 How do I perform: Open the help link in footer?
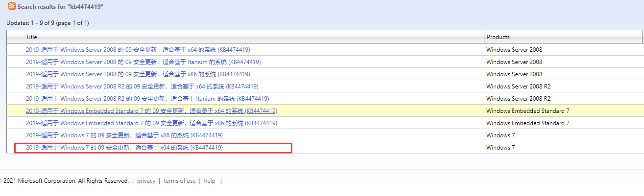[210, 181]
